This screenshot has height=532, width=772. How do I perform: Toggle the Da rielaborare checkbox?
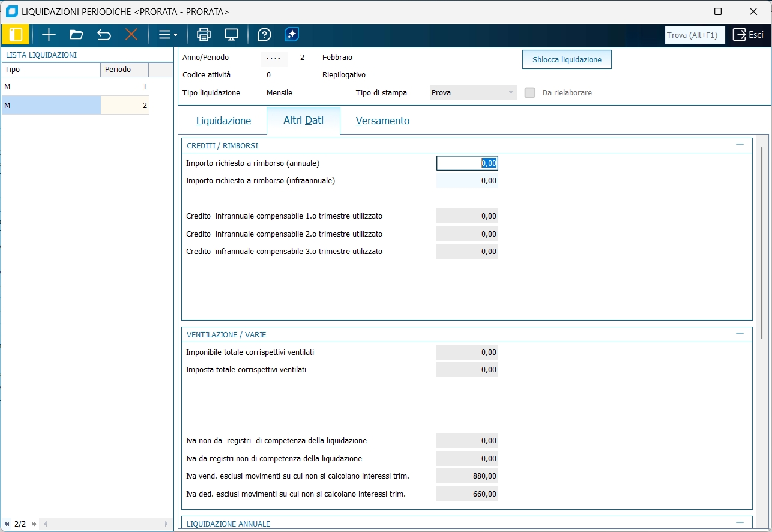(x=530, y=93)
